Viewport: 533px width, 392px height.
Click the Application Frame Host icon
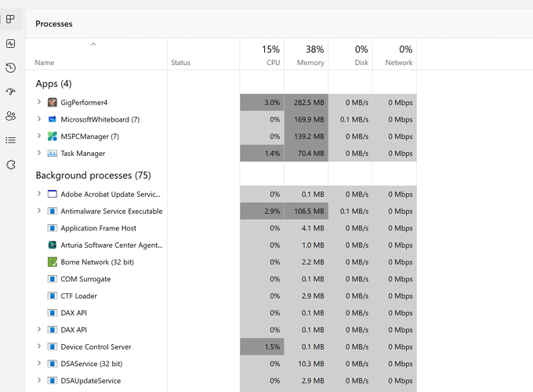tap(52, 228)
